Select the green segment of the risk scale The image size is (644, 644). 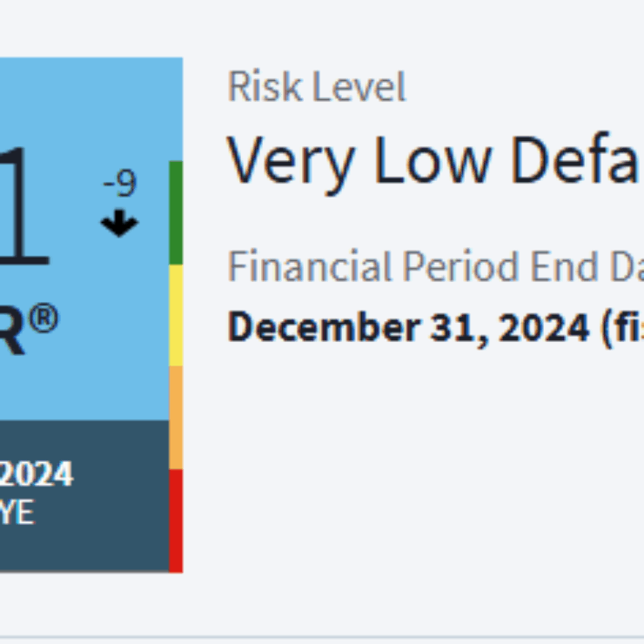[176, 212]
